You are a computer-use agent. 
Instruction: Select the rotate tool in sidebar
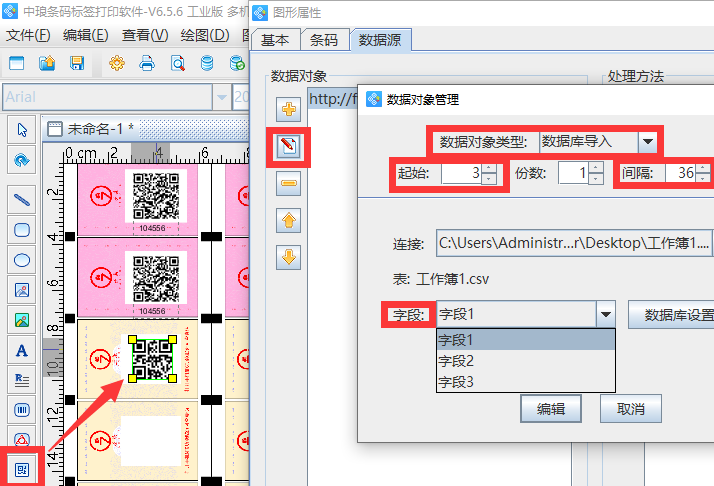coord(21,160)
